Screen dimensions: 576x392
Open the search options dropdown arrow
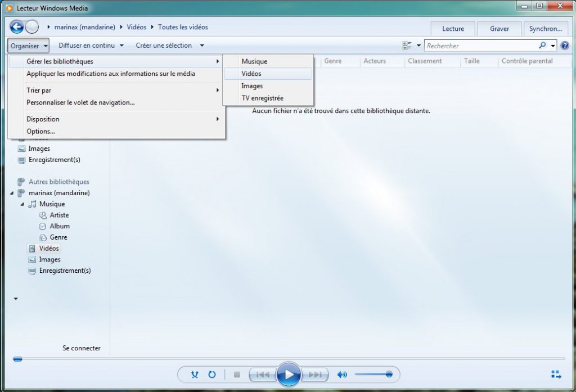[552, 46]
